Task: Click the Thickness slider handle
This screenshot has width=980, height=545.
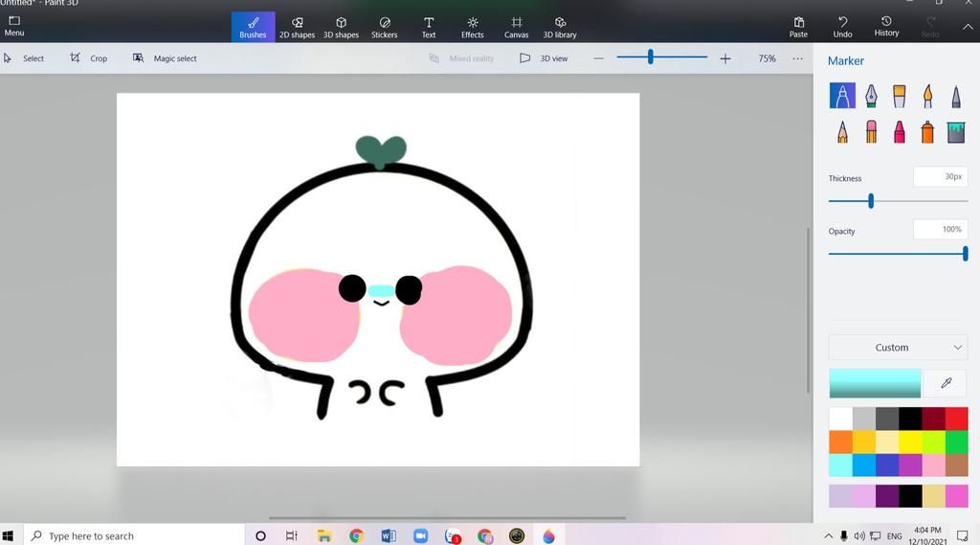Action: 871,201
